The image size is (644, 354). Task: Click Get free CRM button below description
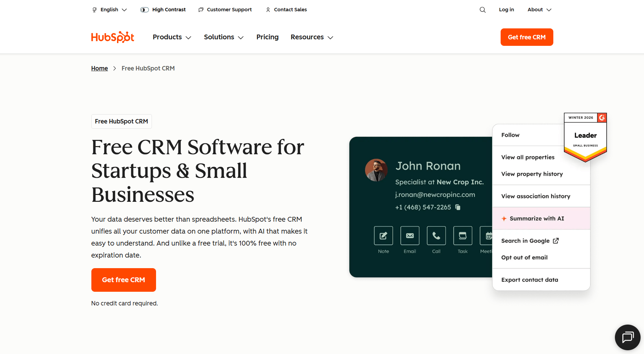[x=124, y=280]
